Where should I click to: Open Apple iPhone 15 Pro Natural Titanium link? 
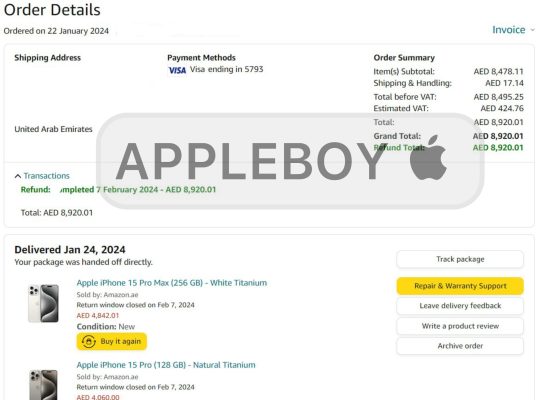(166, 365)
